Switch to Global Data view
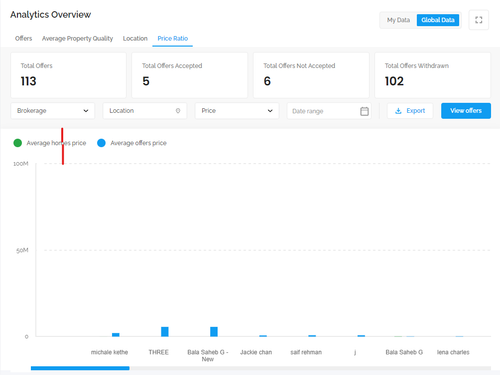Image resolution: width=500 pixels, height=375 pixels. tap(438, 20)
